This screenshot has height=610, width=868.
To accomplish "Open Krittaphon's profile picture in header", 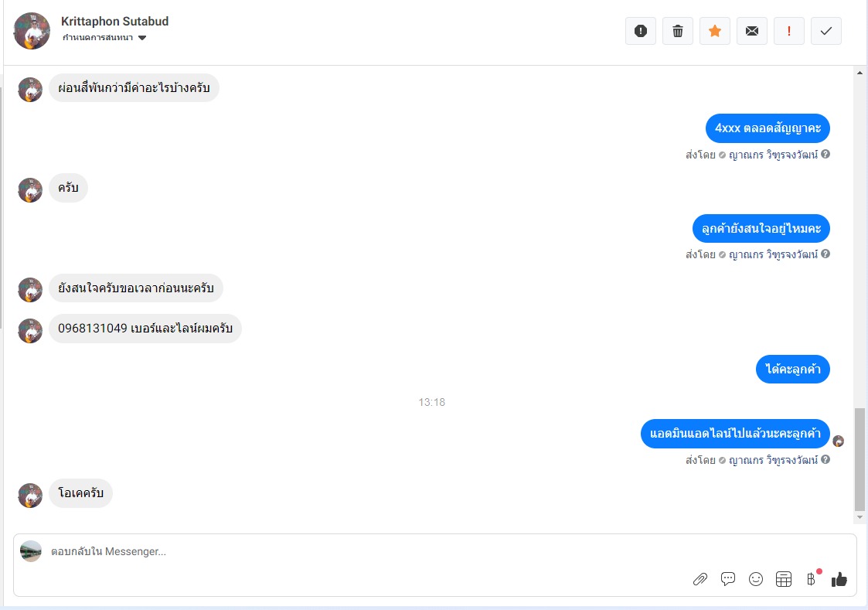I will 32,31.
